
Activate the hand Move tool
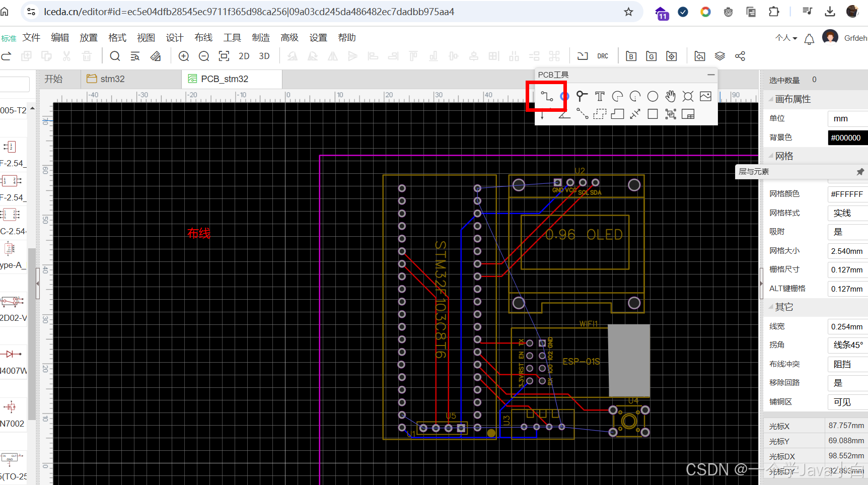pyautogui.click(x=670, y=96)
